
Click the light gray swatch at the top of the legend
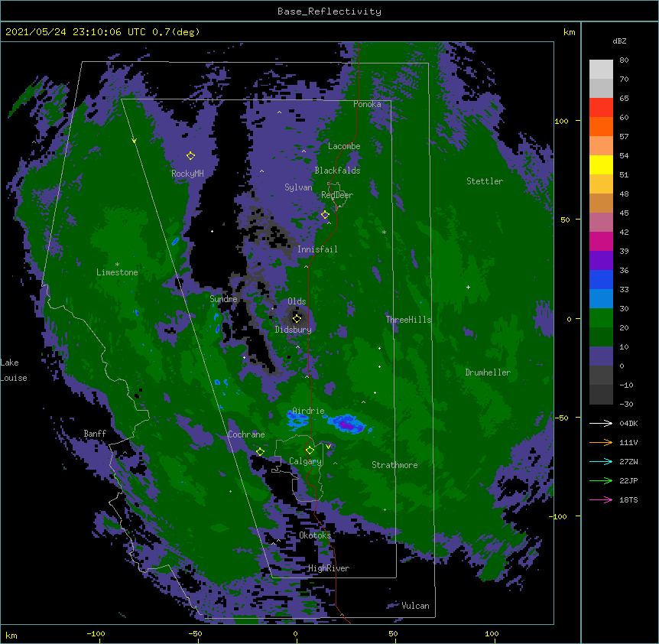(601, 70)
